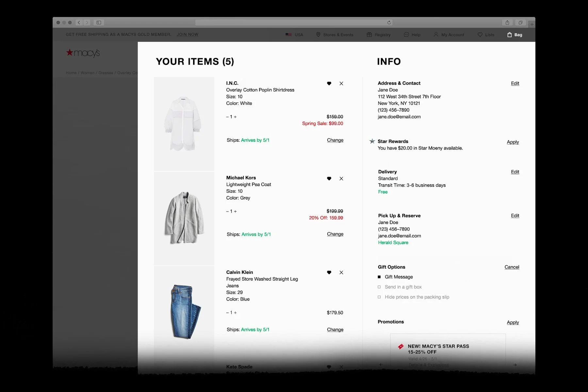Edit Delivery method
This screenshot has width=588, height=392.
(x=515, y=172)
